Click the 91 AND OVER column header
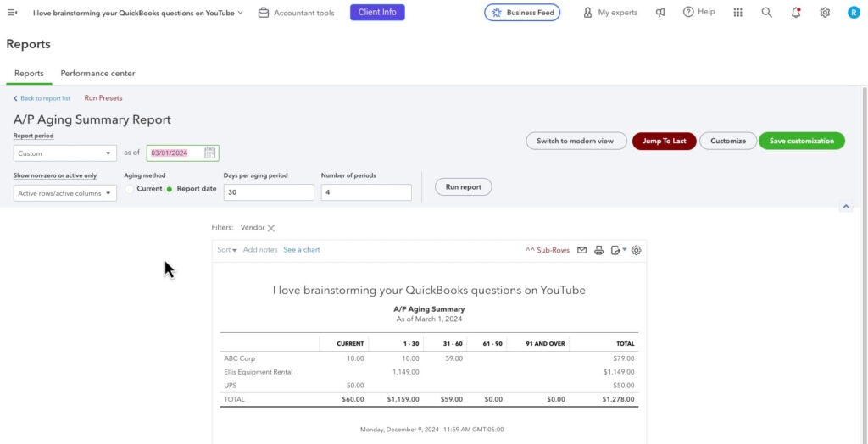868x444 pixels. tap(545, 344)
